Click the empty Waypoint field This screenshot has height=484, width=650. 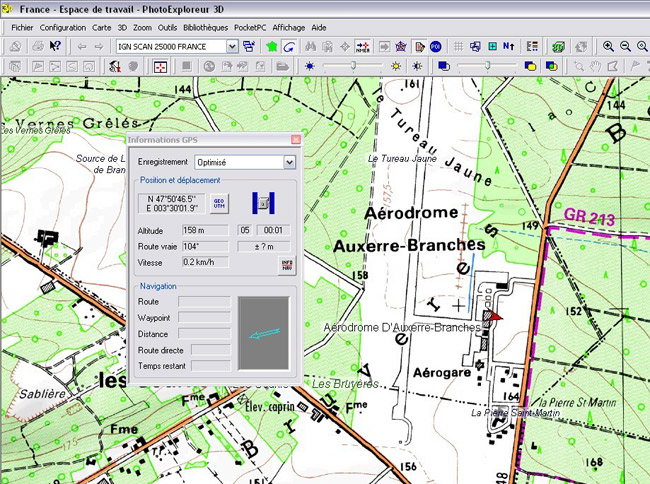[204, 318]
